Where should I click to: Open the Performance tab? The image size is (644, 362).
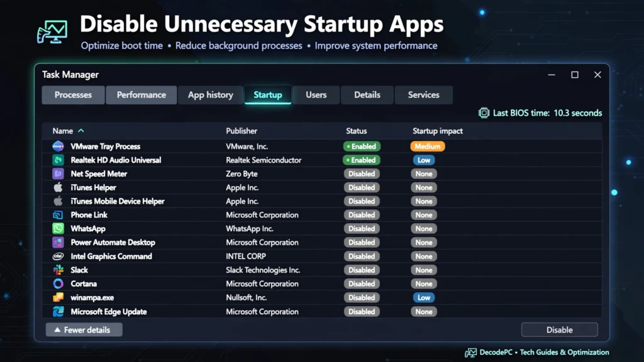(142, 95)
